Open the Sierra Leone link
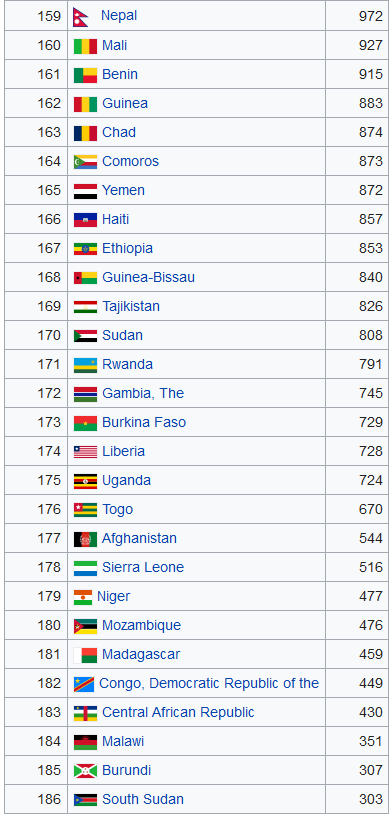 [x=143, y=567]
